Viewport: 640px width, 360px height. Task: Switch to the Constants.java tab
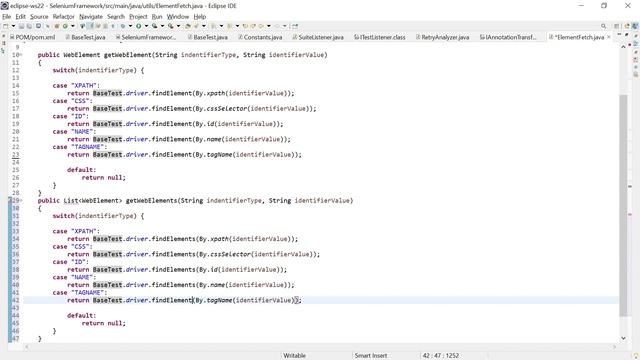[260, 37]
